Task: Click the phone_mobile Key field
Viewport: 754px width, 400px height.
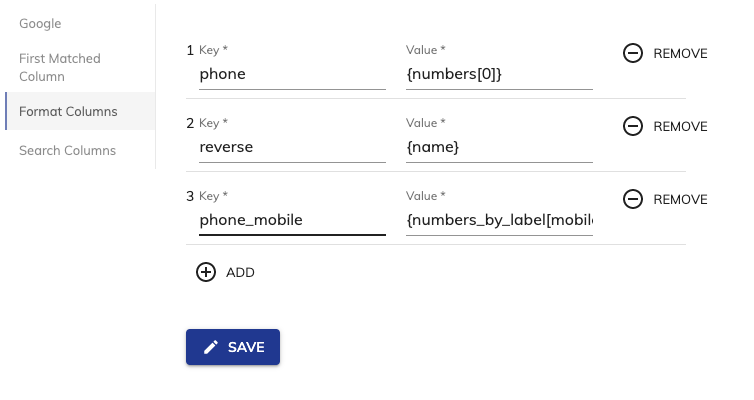Action: (292, 220)
